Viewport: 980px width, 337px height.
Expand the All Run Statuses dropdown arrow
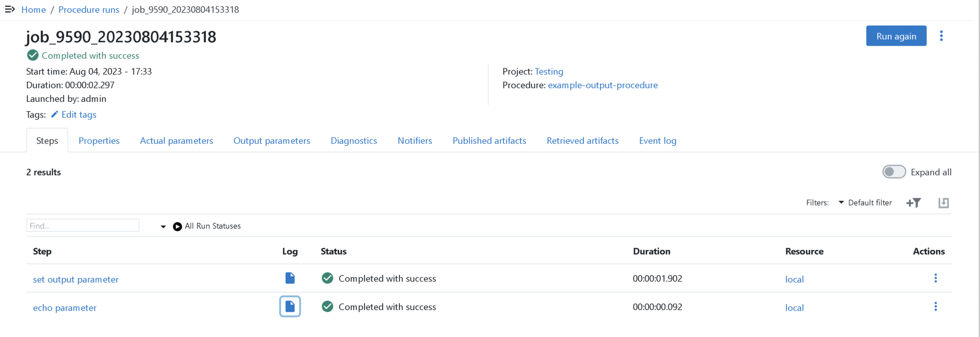(x=163, y=226)
